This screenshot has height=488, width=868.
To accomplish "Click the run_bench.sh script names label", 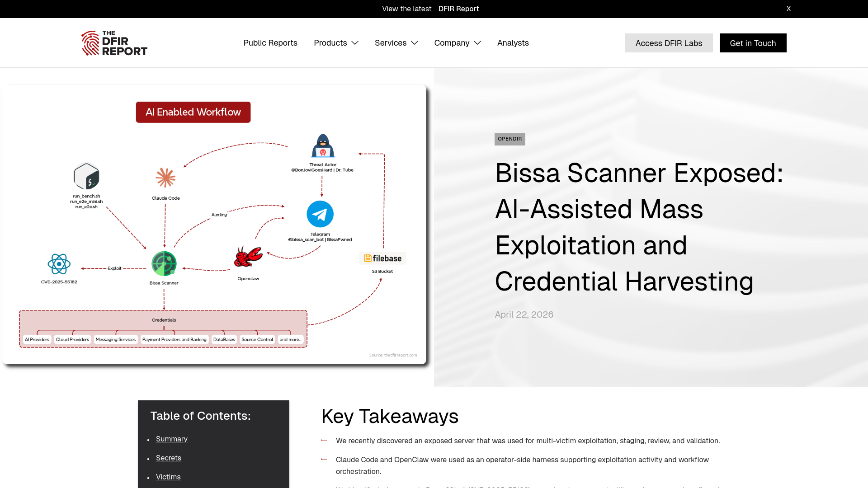I will [86, 202].
